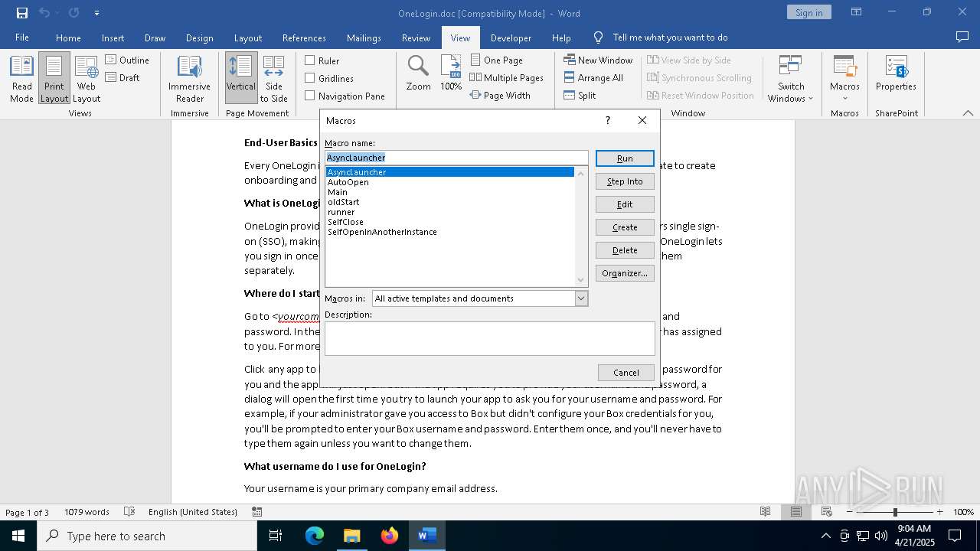Switch to Web Layout view

click(x=87, y=79)
